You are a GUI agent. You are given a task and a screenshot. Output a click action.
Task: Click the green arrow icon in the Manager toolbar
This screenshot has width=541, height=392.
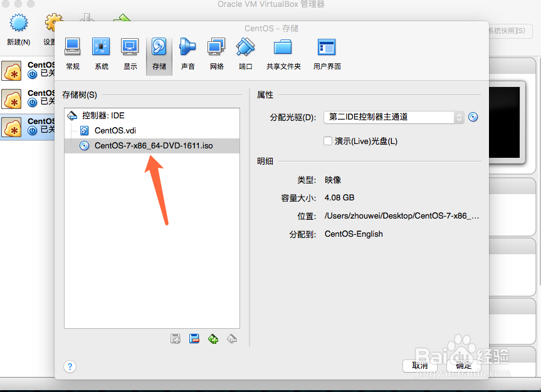[x=122, y=18]
